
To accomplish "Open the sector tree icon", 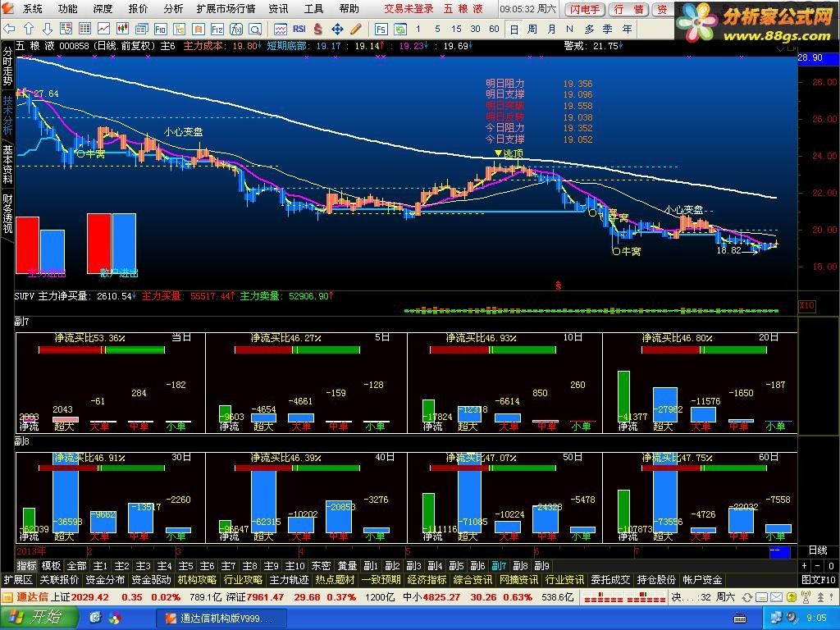I will (x=179, y=29).
